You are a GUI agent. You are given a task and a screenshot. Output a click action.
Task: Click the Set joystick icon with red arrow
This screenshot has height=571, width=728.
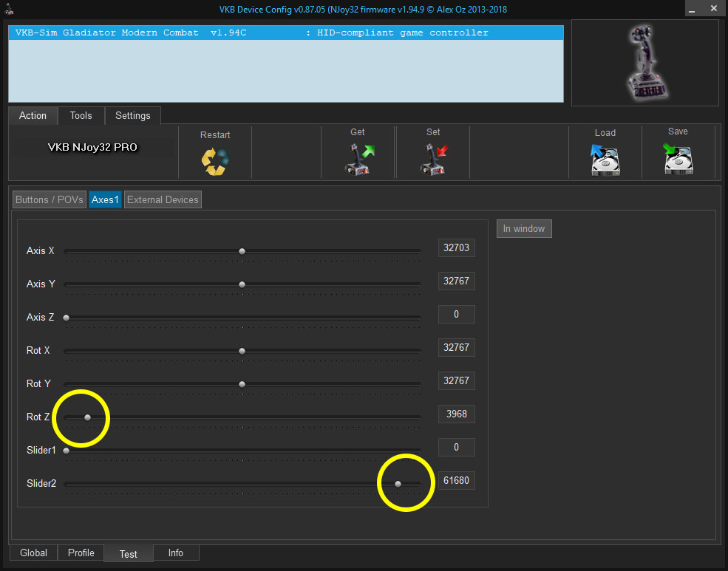click(x=434, y=159)
